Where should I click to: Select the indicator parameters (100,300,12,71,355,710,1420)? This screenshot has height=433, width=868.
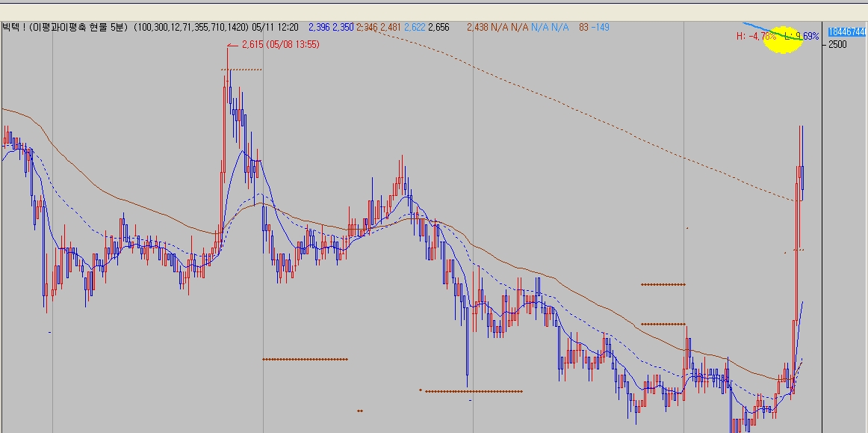tap(191, 27)
